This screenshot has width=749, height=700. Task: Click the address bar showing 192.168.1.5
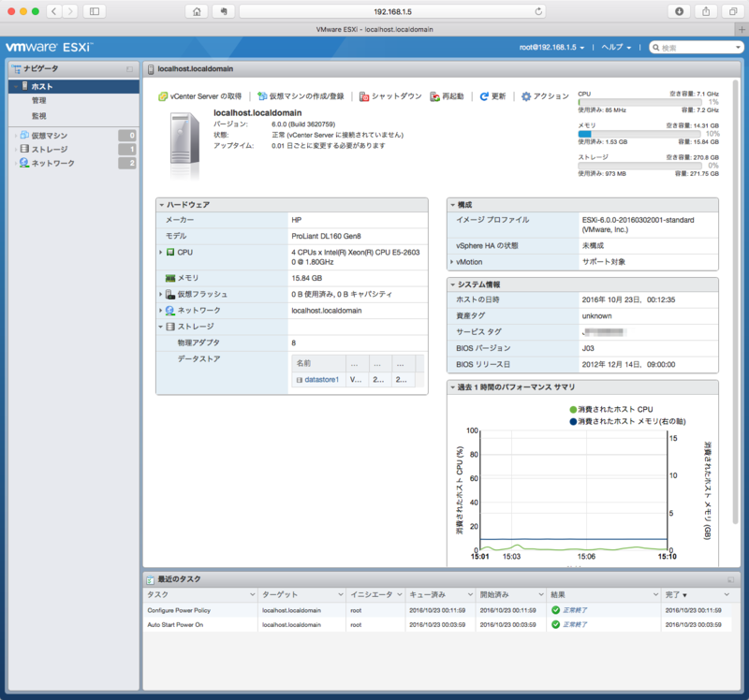(x=392, y=11)
